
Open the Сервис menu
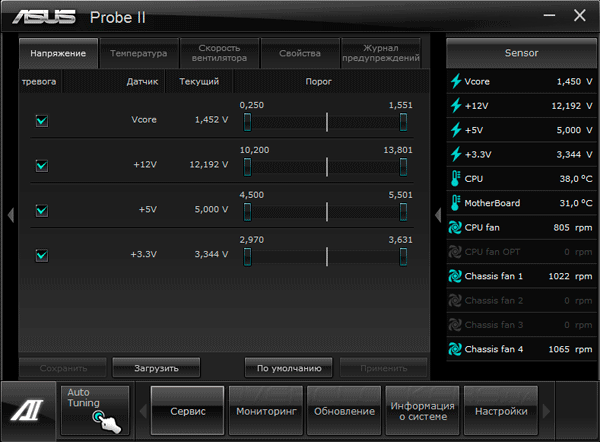pyautogui.click(x=188, y=411)
